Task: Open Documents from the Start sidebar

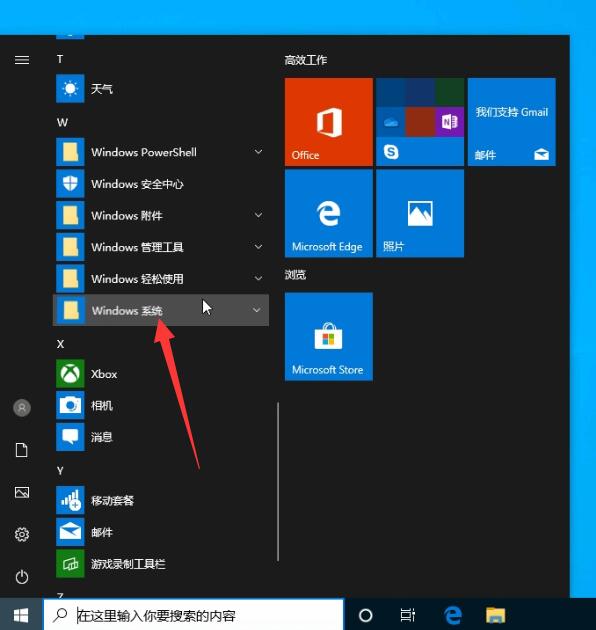Action: pyautogui.click(x=22, y=450)
